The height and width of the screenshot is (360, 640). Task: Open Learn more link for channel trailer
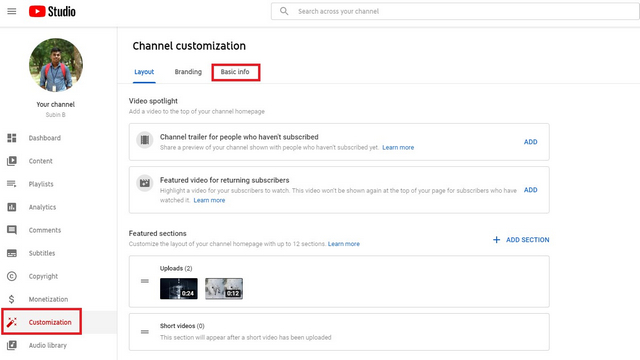[x=398, y=147]
